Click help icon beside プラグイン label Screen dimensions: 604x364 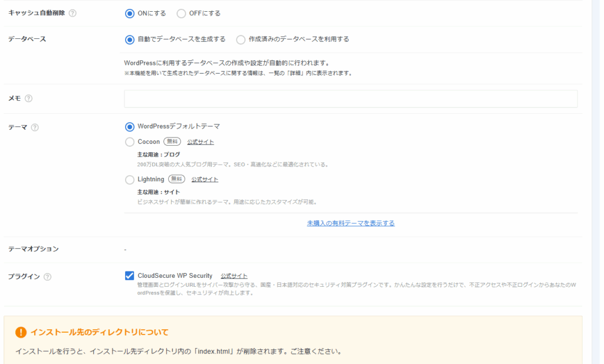click(47, 277)
